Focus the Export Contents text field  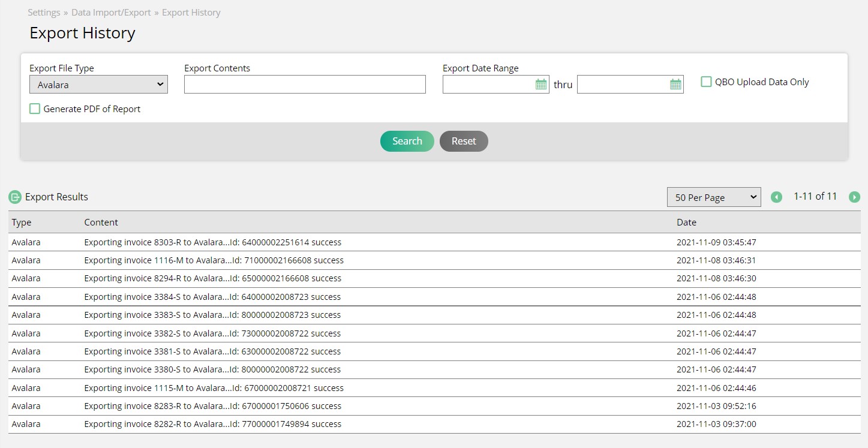305,85
